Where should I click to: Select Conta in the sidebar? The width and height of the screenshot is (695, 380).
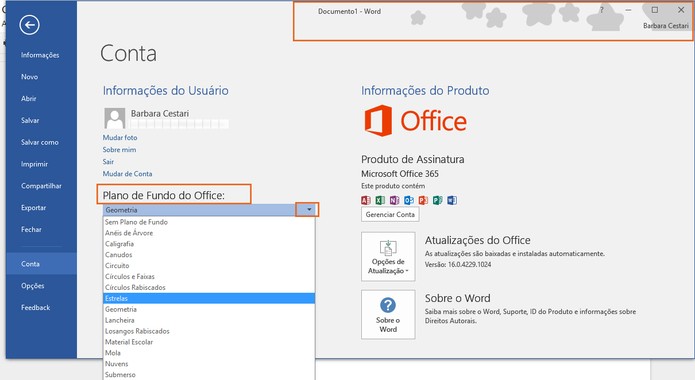[x=41, y=263]
